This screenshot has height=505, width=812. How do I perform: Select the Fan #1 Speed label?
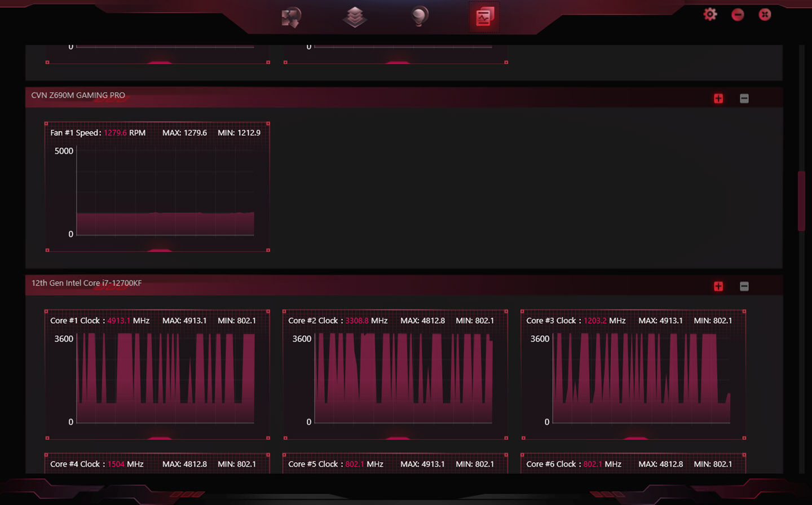coord(76,133)
